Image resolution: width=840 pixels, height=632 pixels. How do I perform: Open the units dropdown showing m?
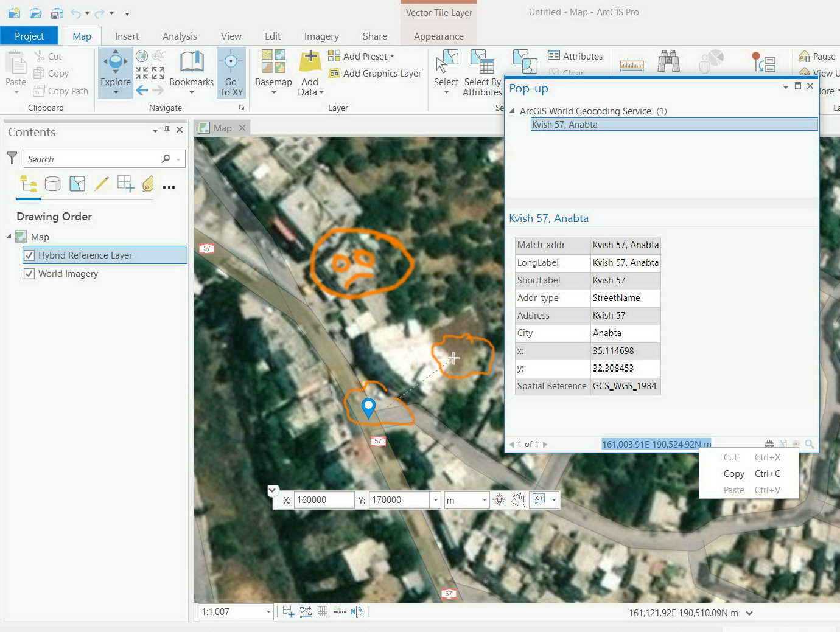[484, 500]
